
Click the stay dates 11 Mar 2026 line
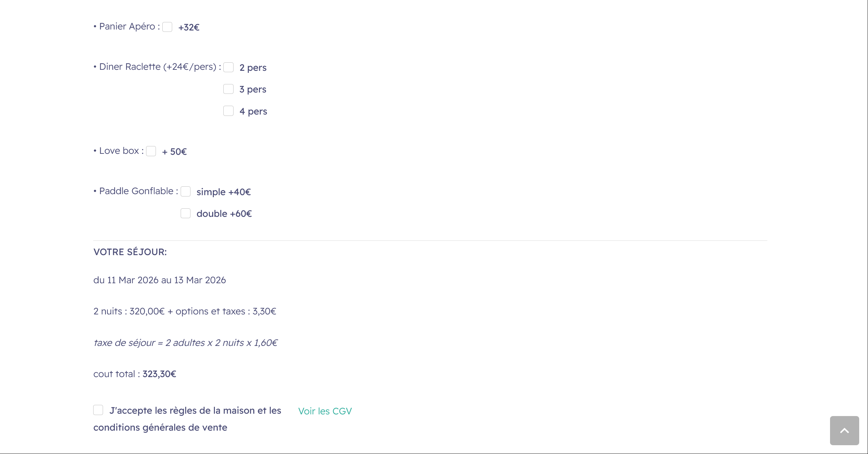pyautogui.click(x=159, y=280)
